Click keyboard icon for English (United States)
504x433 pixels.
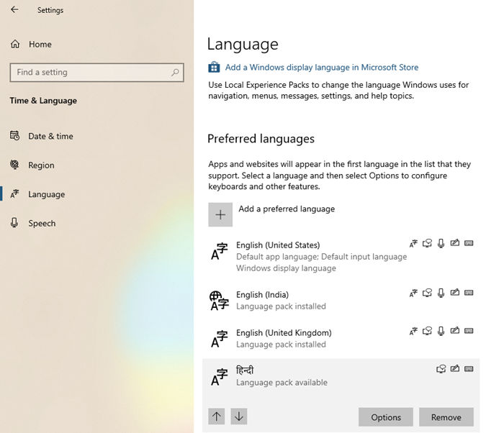pos(469,243)
